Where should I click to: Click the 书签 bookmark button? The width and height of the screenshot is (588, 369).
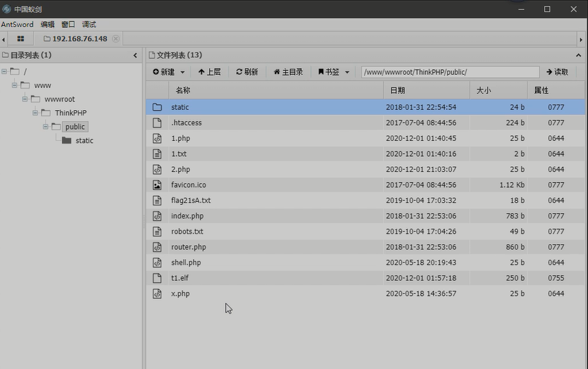[329, 71]
